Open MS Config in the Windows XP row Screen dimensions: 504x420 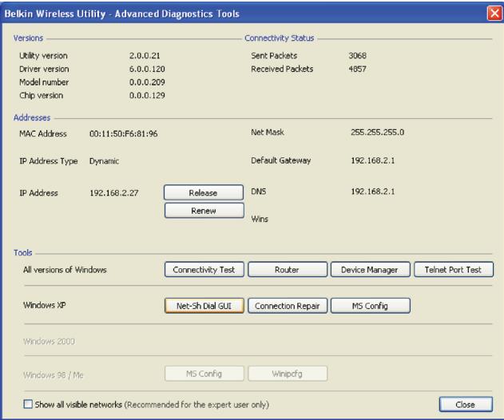(370, 306)
